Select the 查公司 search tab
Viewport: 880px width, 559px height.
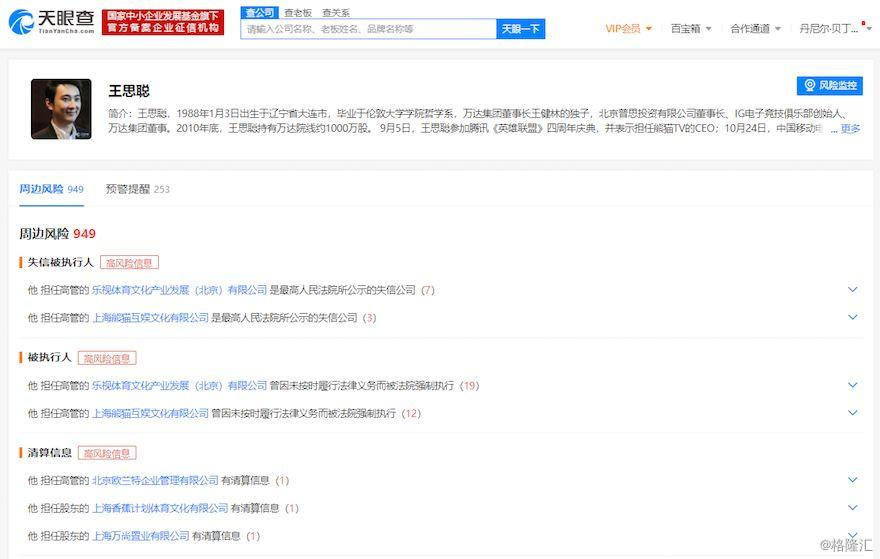click(259, 13)
